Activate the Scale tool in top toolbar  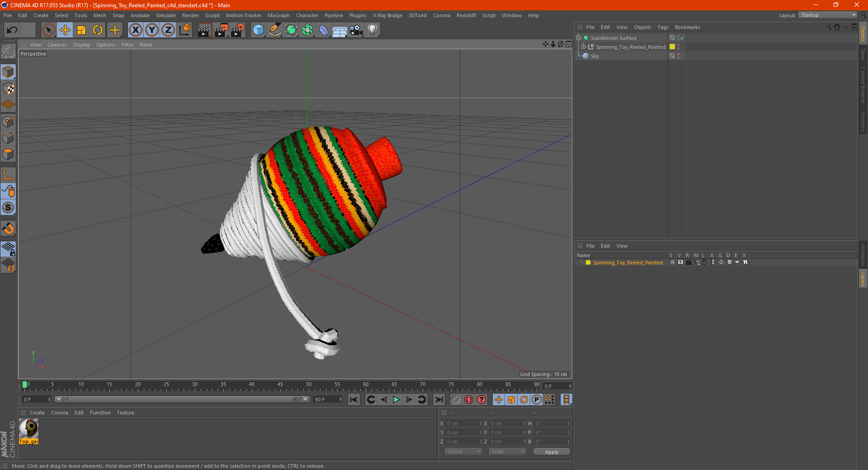coord(81,30)
